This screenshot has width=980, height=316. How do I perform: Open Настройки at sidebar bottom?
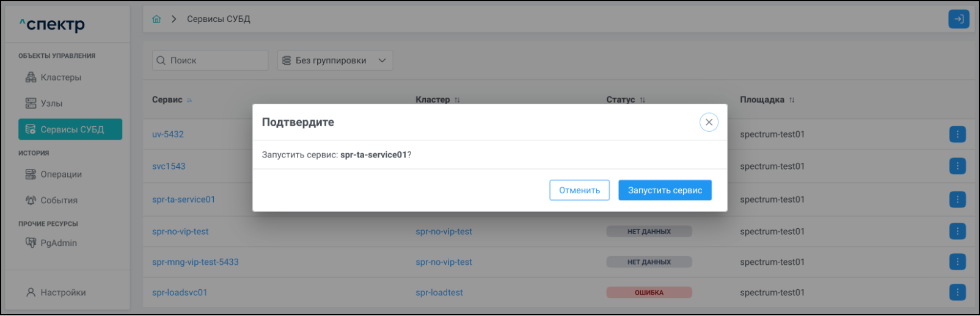tap(62, 292)
